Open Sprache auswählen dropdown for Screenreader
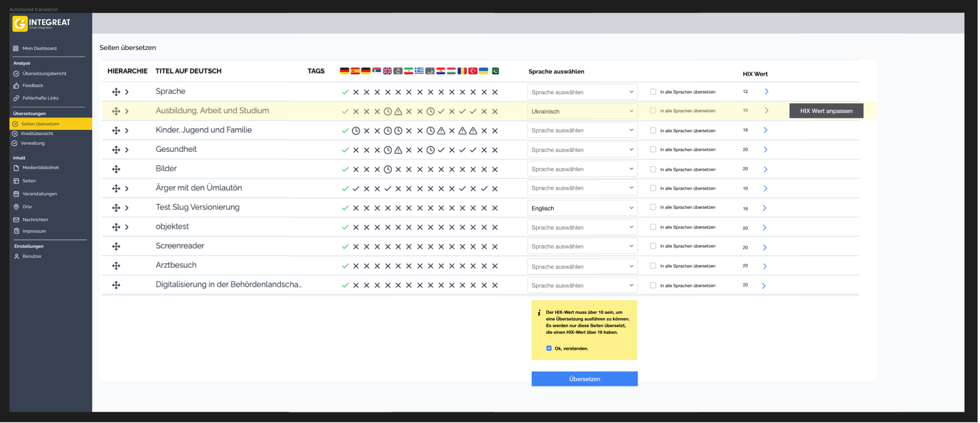 coord(582,246)
